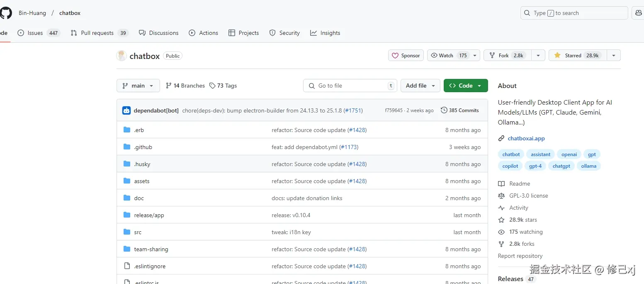Open the 'release: v0.10.4' commit message
Viewport: 644px width, 284px height.
tap(291, 215)
